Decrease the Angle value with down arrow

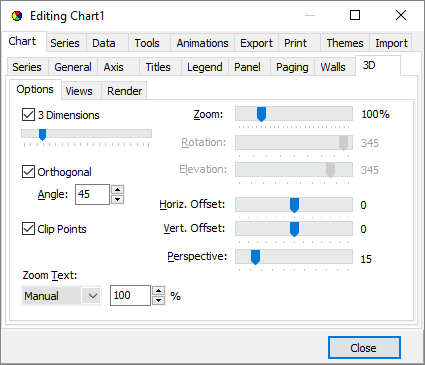click(117, 199)
